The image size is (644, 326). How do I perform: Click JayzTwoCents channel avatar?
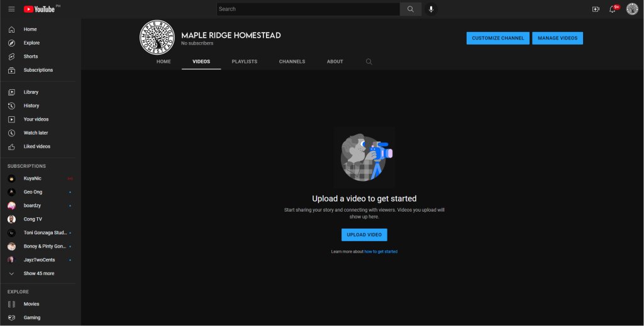[11, 260]
